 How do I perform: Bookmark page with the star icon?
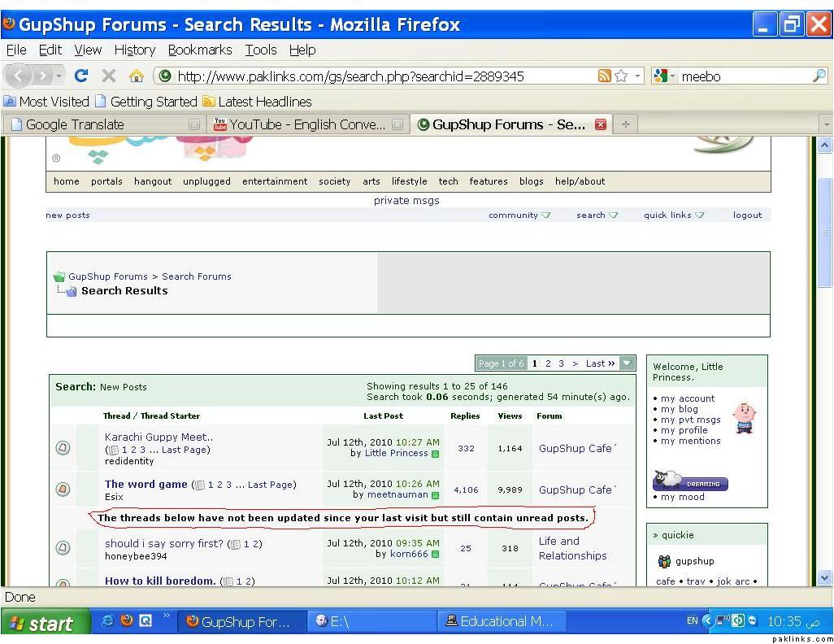click(621, 76)
